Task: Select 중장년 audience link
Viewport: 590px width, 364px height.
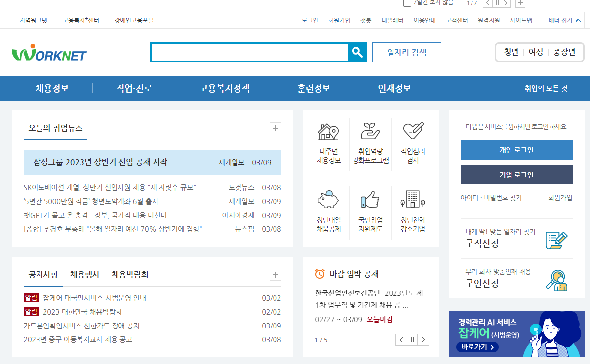Action: tap(564, 52)
